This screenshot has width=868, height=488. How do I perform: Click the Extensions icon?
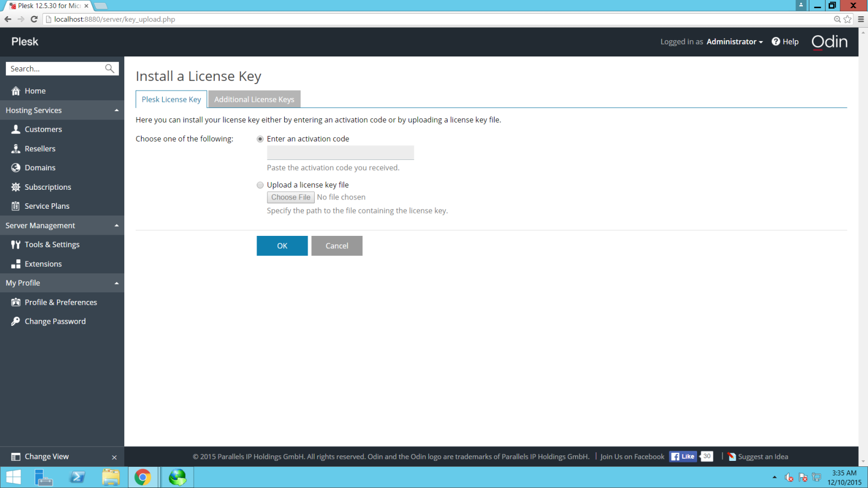click(x=16, y=264)
